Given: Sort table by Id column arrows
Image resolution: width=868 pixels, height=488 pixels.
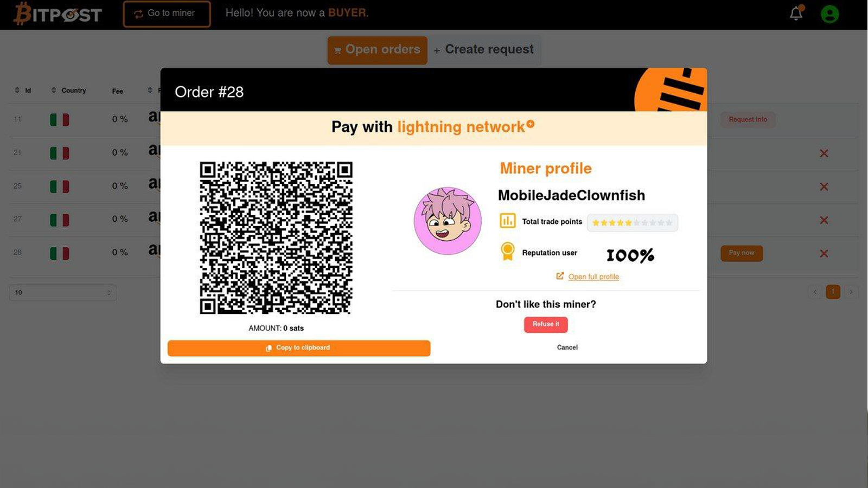Looking at the screenshot, I should pyautogui.click(x=17, y=90).
